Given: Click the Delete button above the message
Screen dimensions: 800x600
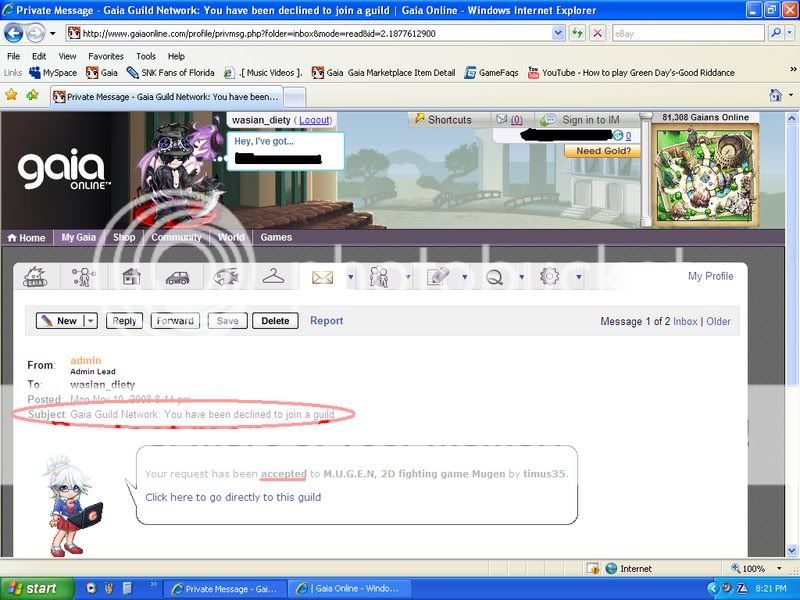Looking at the screenshot, I should [x=275, y=321].
